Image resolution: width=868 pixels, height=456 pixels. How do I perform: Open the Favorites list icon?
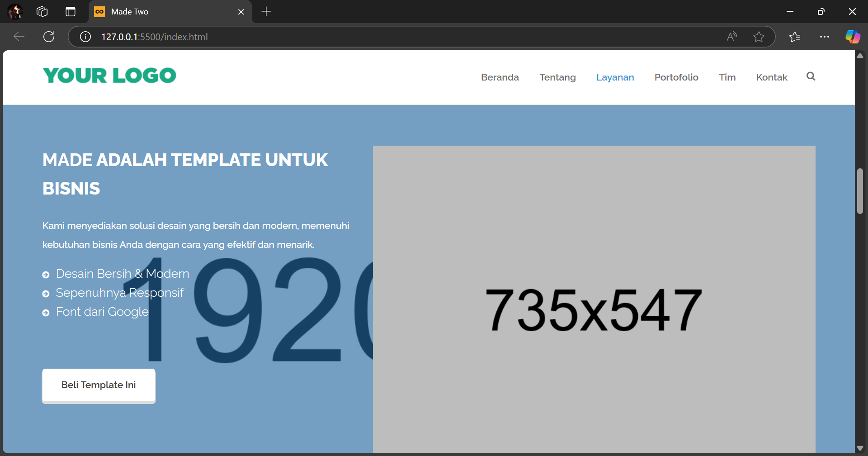pyautogui.click(x=795, y=37)
